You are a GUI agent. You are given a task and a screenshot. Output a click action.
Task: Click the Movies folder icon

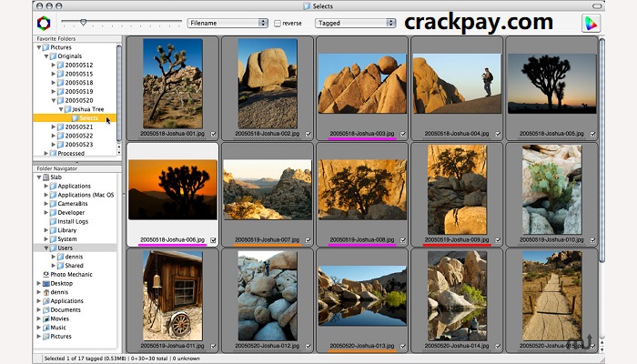45,318
